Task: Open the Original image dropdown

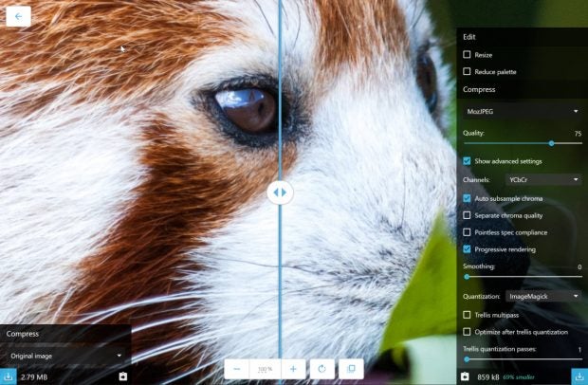Action: [64, 356]
